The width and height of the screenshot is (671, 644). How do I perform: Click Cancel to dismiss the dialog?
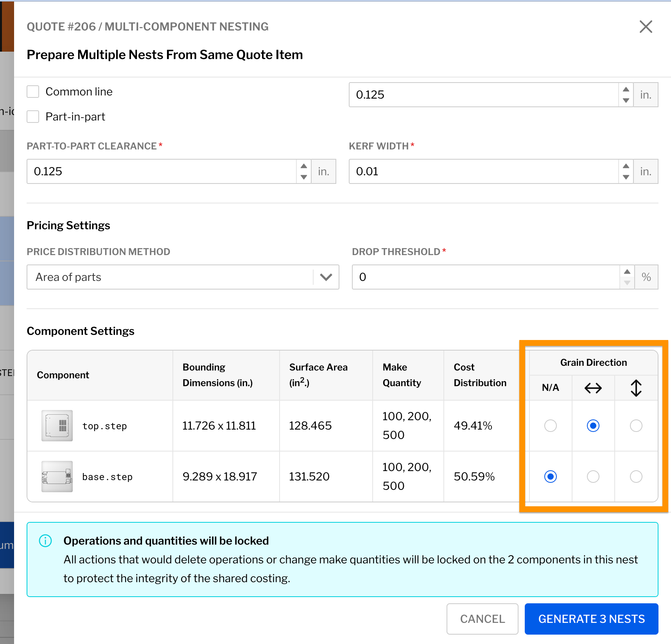tap(482, 619)
